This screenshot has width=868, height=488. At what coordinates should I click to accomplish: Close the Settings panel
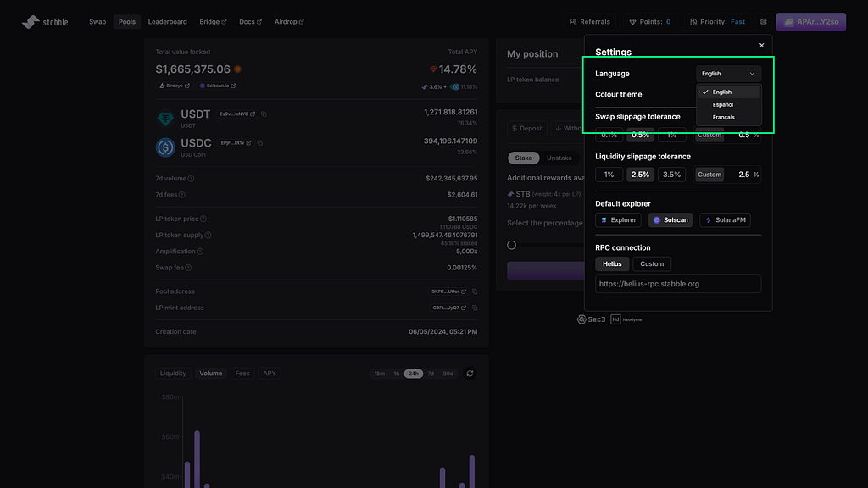pos(762,46)
